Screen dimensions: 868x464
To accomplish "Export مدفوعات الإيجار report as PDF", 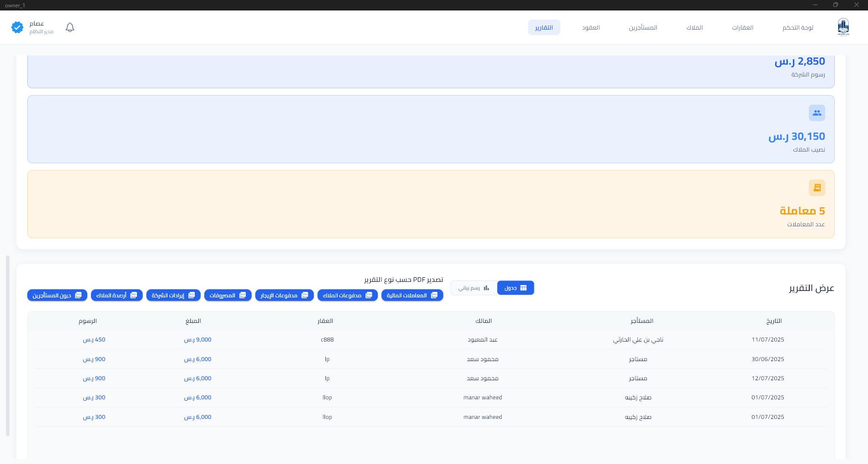I will 284,295.
